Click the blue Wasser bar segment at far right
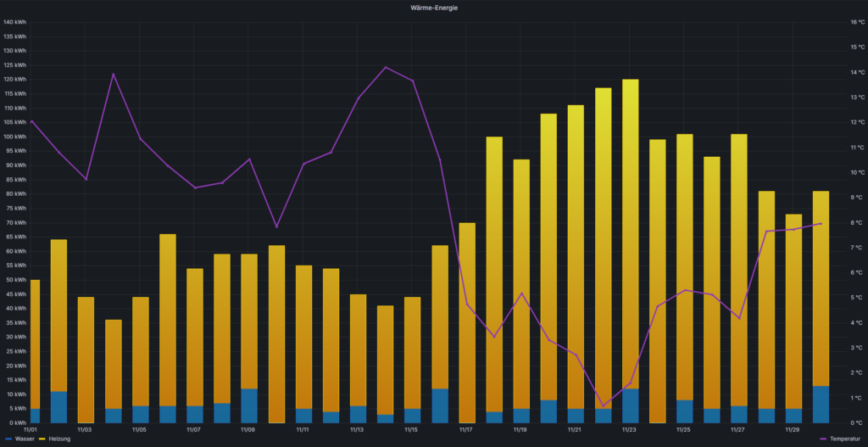Screen dimensions: 868x447 821,405
